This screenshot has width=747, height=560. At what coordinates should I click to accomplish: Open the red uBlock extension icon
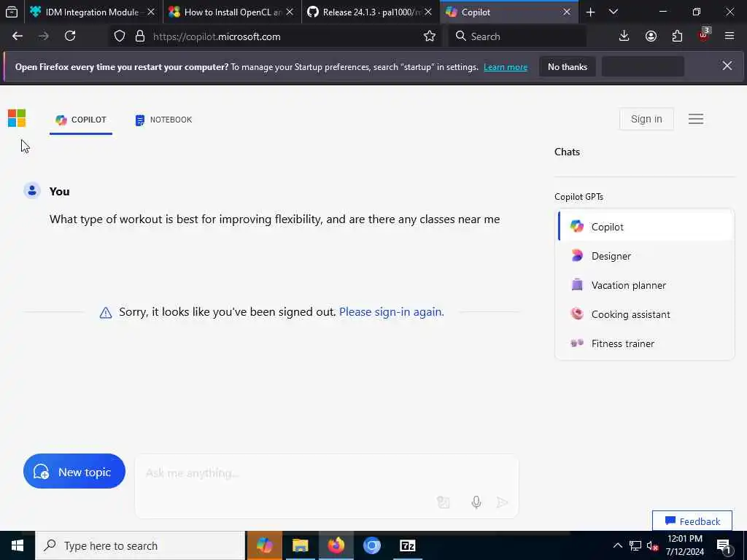pos(704,35)
